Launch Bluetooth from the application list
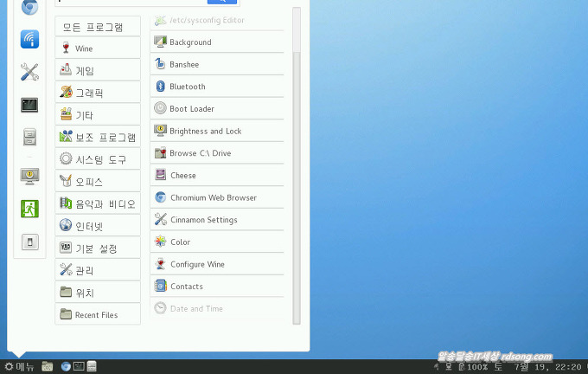Screen dimensions: 588x374 click(217, 87)
